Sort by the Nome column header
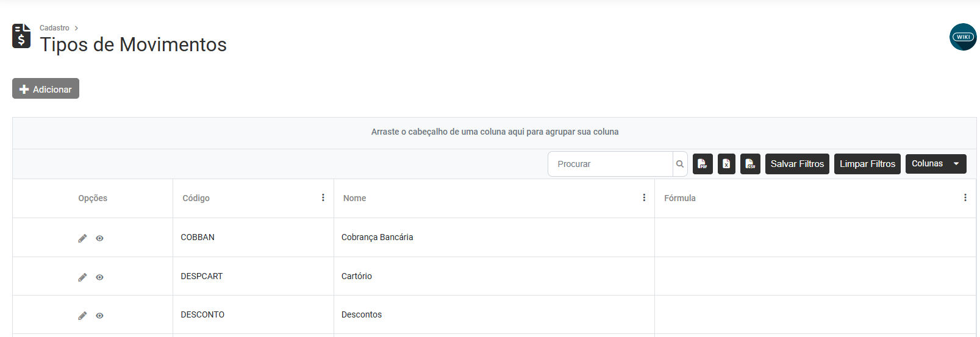The width and height of the screenshot is (980, 337). click(x=355, y=198)
